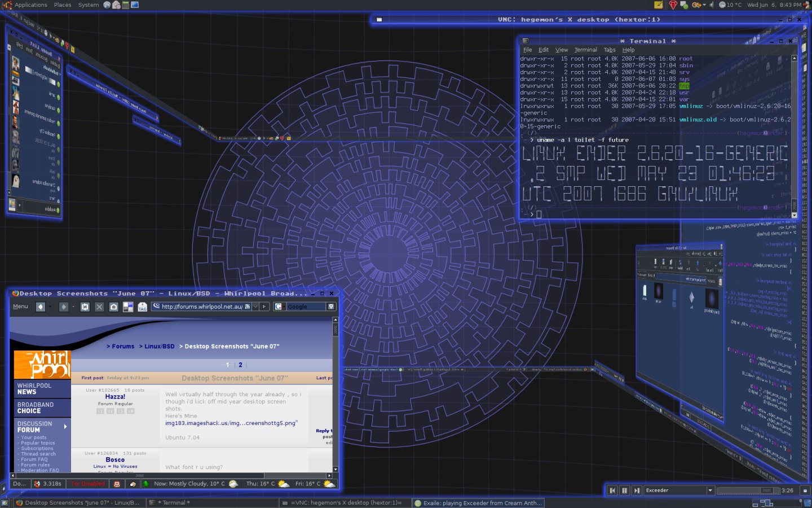Viewport: 812px width, 508px height.
Task: Click the panels layout icon in browser toolbar
Action: coord(128,306)
